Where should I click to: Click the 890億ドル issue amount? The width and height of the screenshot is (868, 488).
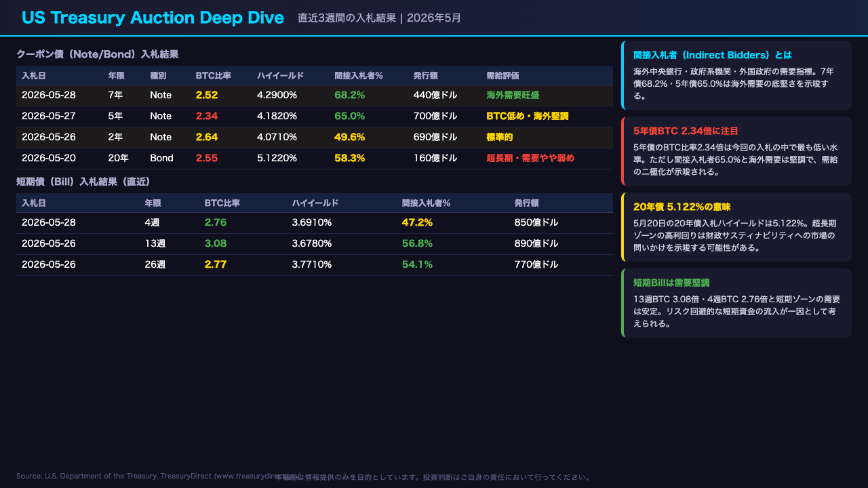coord(536,243)
